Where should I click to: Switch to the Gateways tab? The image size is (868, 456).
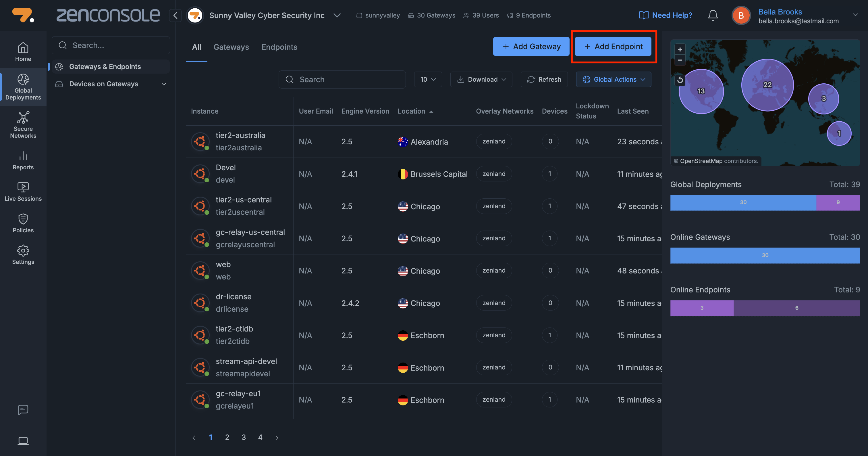(x=231, y=47)
